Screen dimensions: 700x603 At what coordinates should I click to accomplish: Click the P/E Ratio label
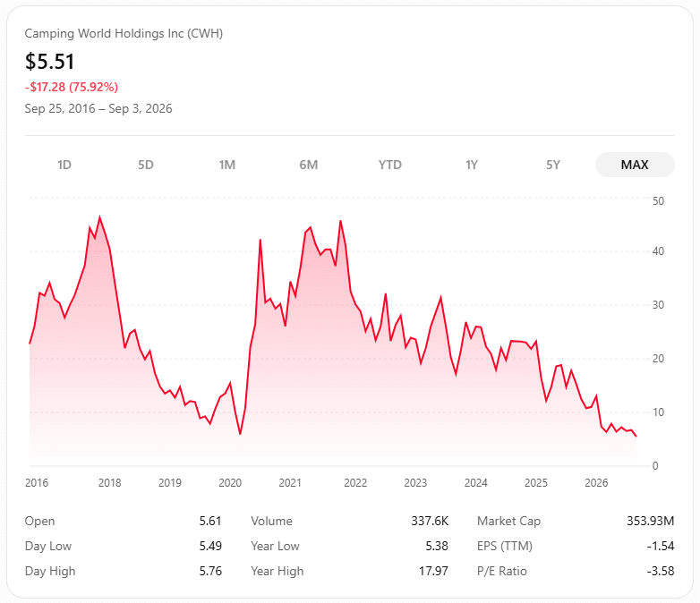[502, 571]
